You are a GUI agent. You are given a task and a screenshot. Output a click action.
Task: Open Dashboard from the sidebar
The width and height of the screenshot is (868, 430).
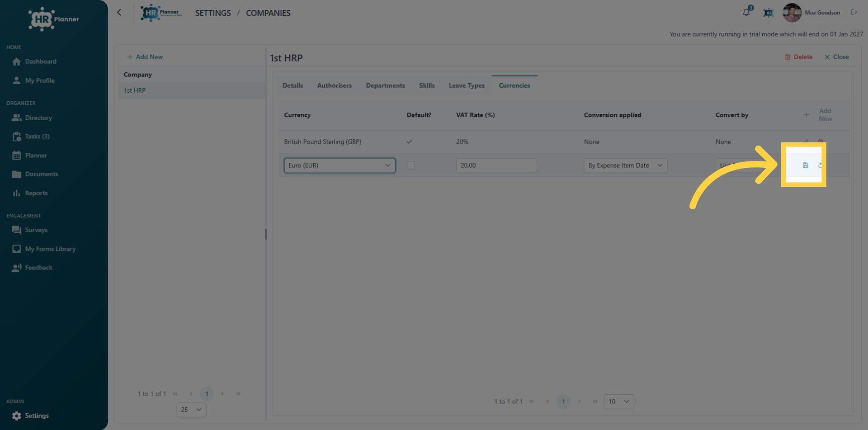41,61
